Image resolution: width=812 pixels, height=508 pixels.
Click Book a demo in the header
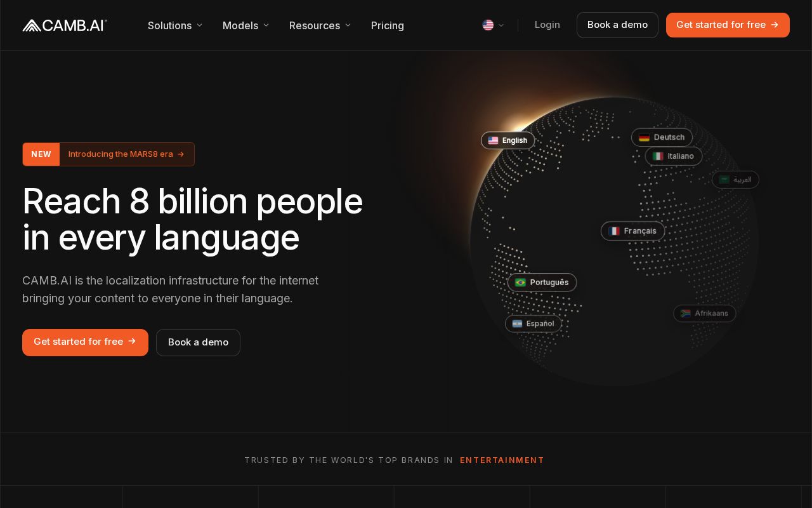[x=617, y=25]
